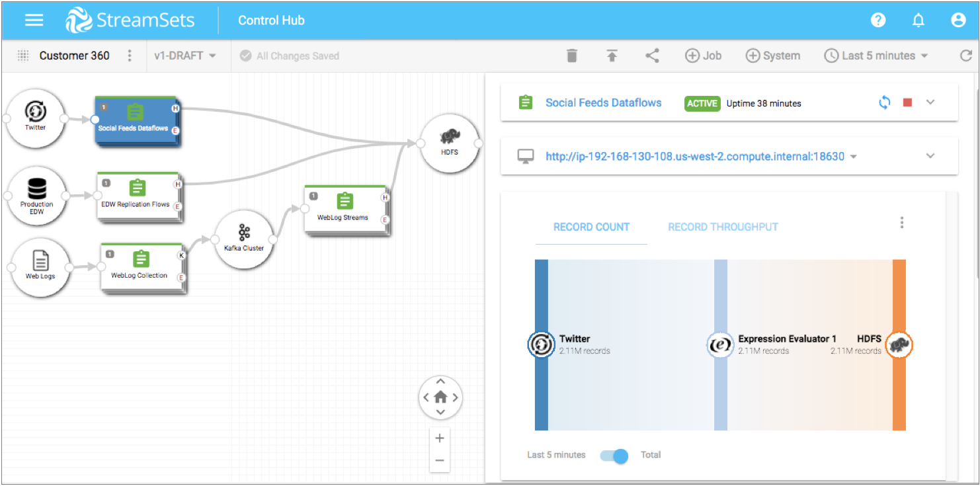Image resolution: width=980 pixels, height=486 pixels.
Task: Click the share topology icon
Action: pyautogui.click(x=652, y=56)
